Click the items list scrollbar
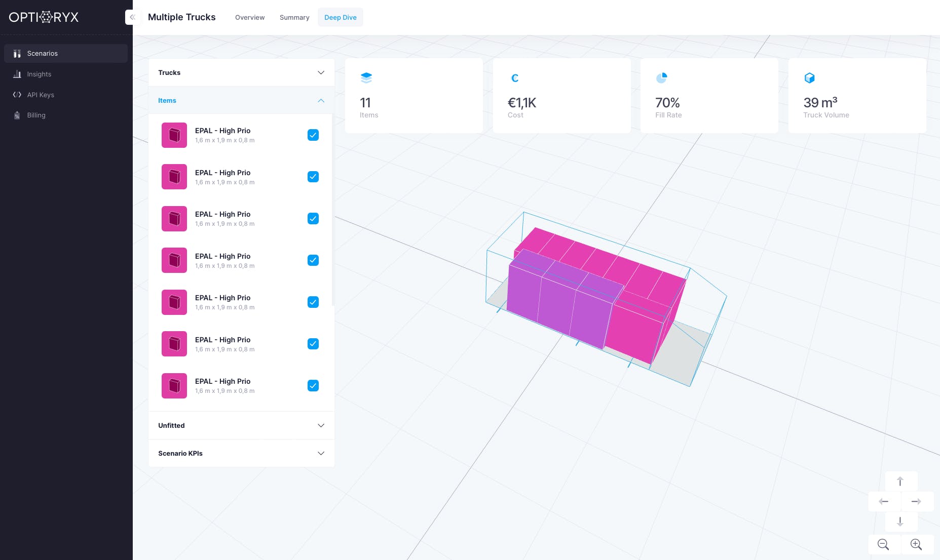 pyautogui.click(x=333, y=210)
